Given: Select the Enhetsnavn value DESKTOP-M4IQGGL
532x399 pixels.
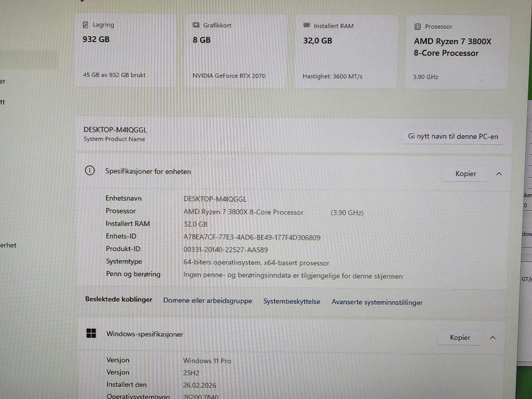Looking at the screenshot, I should point(215,199).
